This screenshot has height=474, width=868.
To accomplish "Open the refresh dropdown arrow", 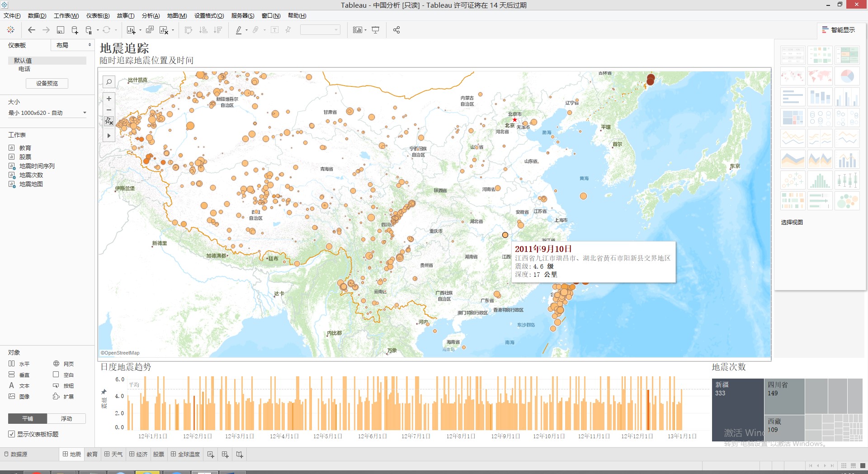I will (116, 30).
